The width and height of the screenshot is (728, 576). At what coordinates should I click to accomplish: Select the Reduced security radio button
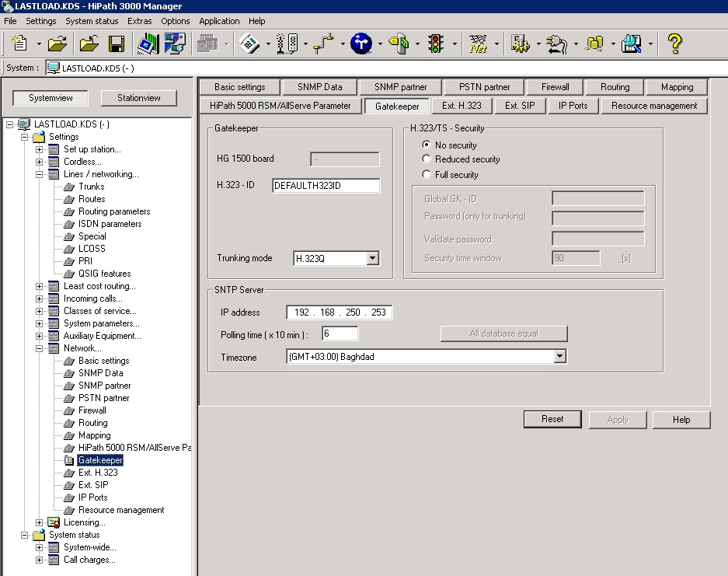click(x=427, y=159)
